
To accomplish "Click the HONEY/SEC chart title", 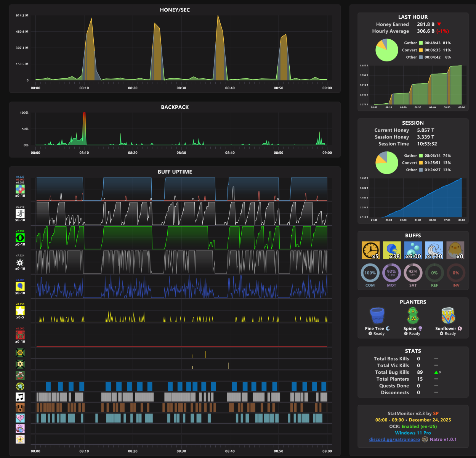I will click(x=175, y=10).
